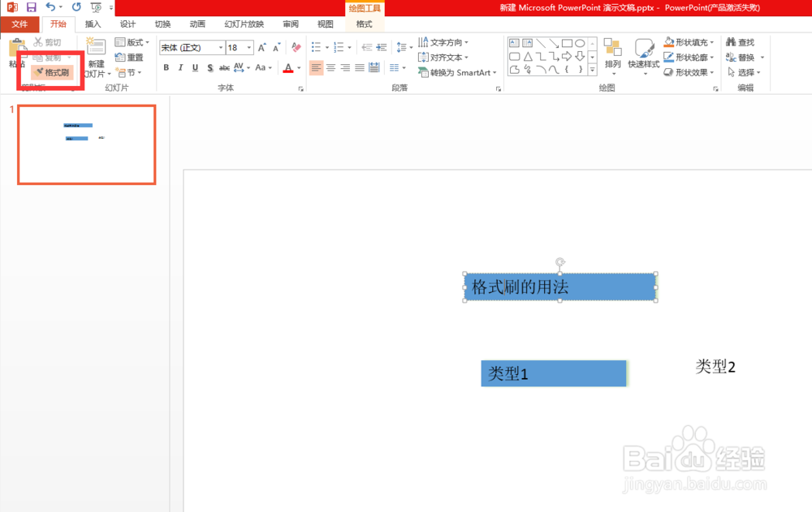Viewport: 812px width, 512px height.
Task: Open Select (选择) dropdown
Action: point(744,72)
